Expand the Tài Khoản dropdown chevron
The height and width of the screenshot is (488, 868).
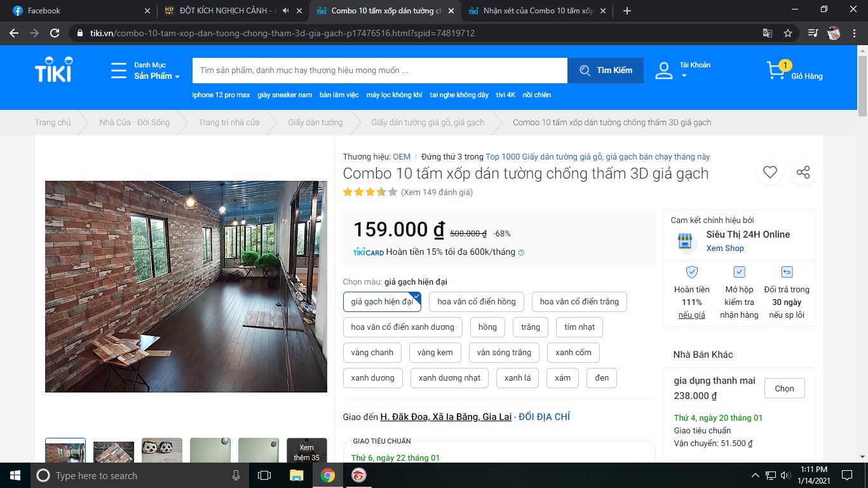tap(684, 75)
